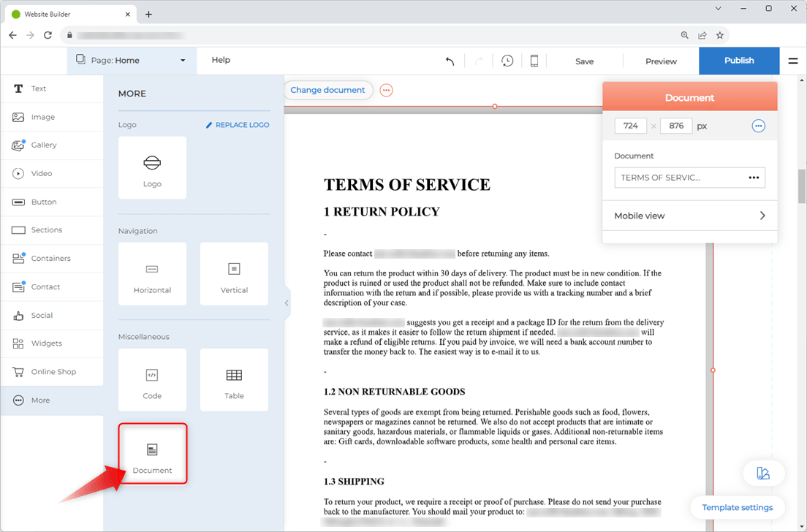Click the document width input field
The height and width of the screenshot is (532, 807).
point(630,125)
